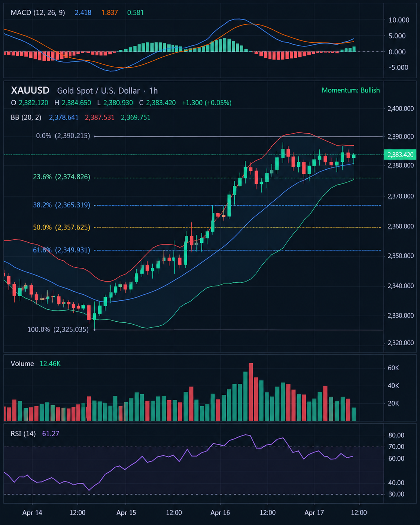The width and height of the screenshot is (420, 525).
Task: Select the RSI (14) indicator label
Action: (x=23, y=434)
